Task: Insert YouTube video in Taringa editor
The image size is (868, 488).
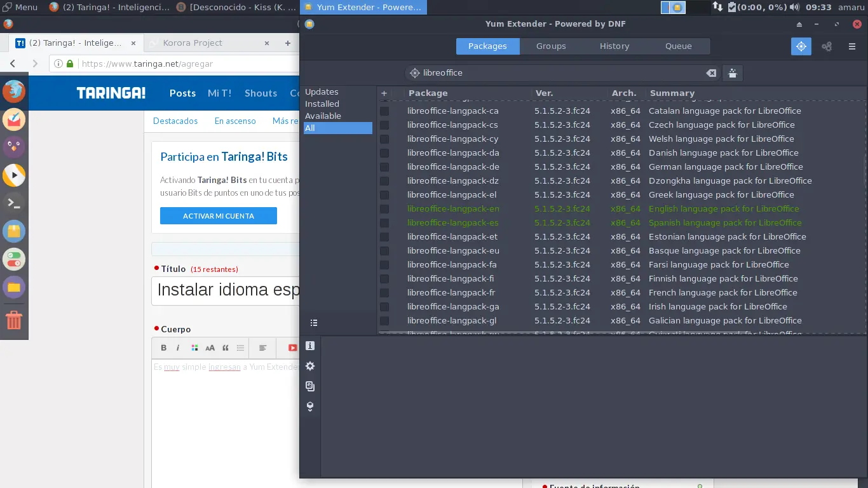Action: pos(292,348)
